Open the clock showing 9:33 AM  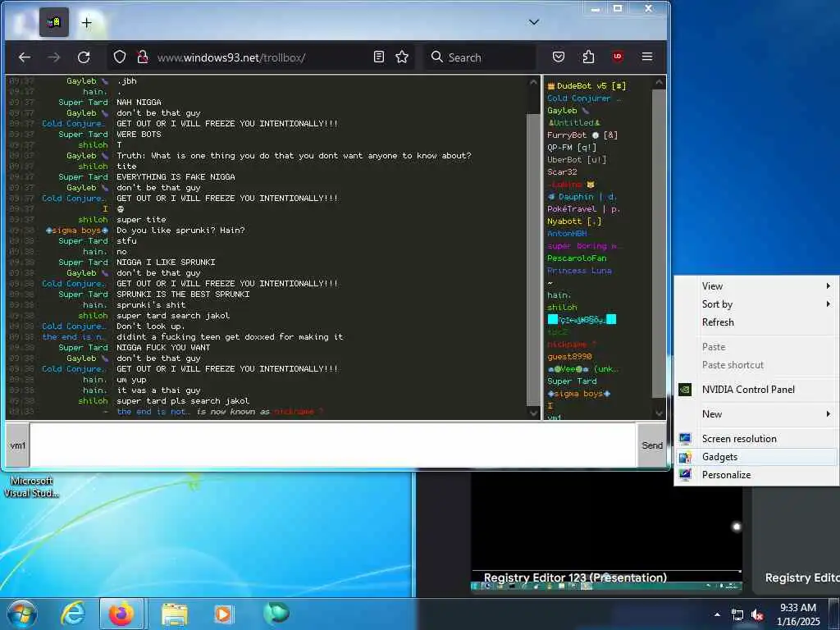[799, 614]
